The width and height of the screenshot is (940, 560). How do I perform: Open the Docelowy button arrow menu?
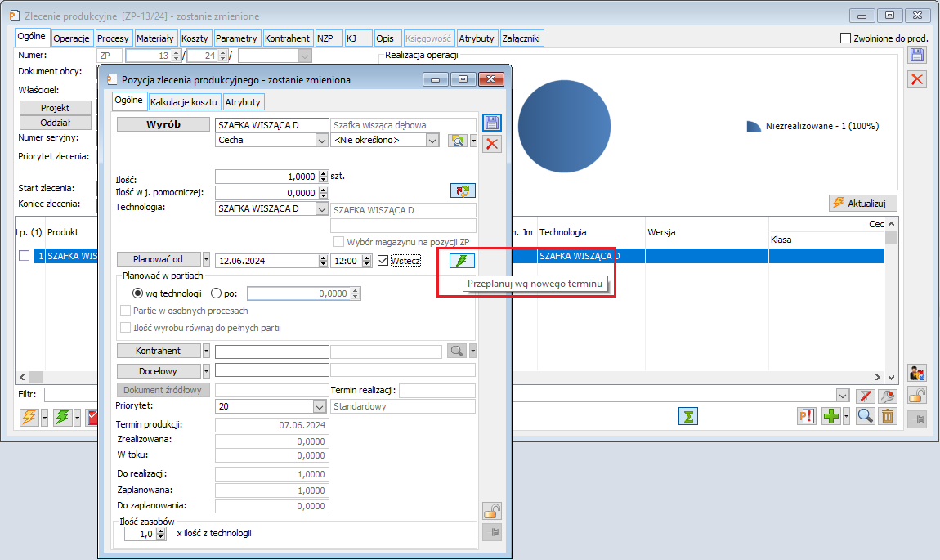206,371
